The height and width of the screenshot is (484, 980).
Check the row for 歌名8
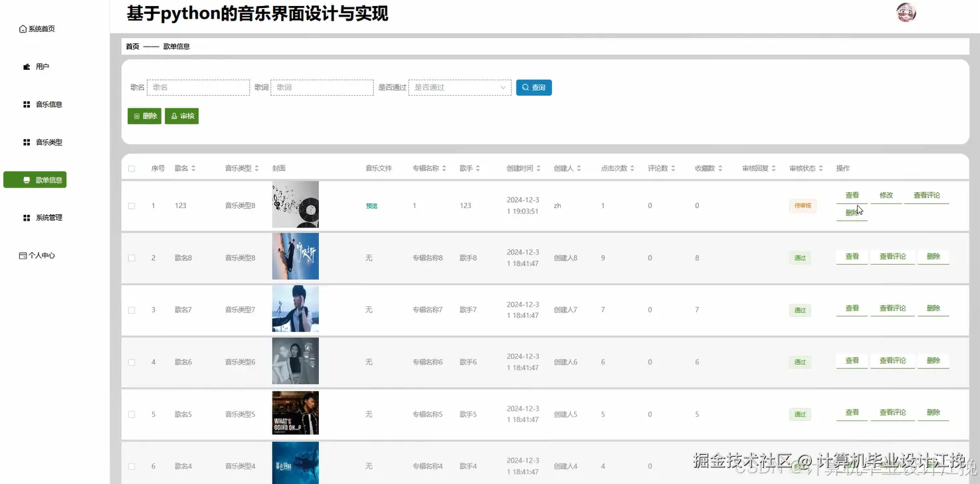tap(132, 258)
